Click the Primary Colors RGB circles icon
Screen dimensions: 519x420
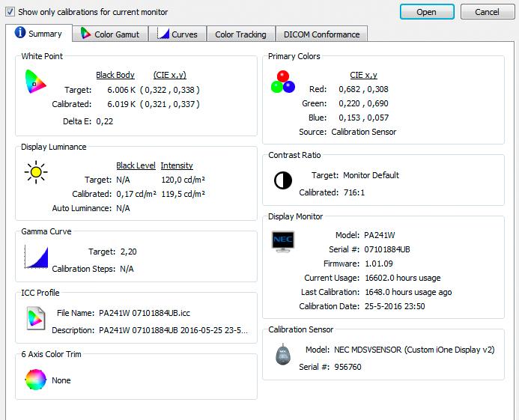pyautogui.click(x=283, y=82)
